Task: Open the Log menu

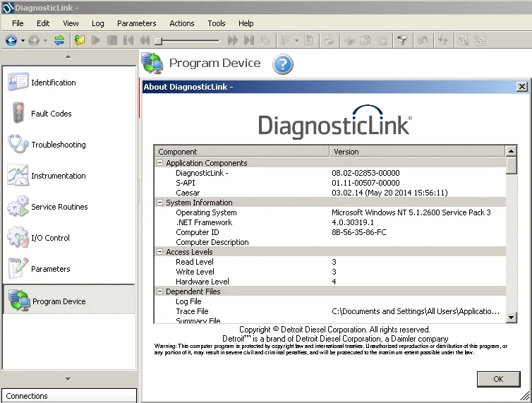Action: 97,23
